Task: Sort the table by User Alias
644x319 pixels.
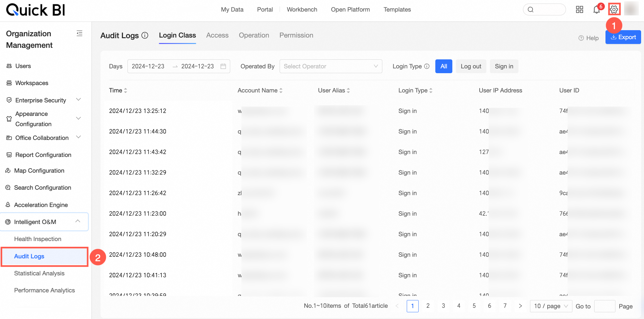Action: pos(348,91)
